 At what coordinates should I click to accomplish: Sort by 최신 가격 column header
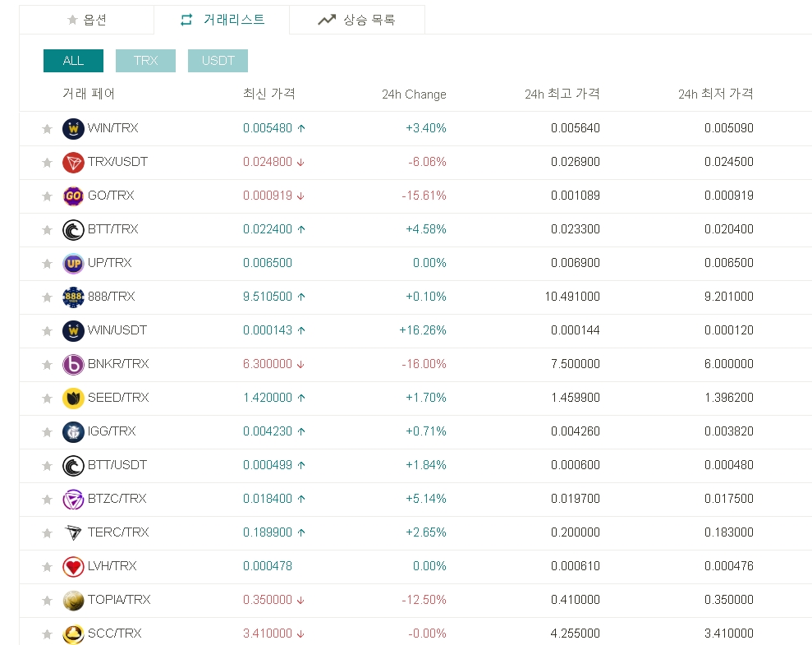point(268,94)
